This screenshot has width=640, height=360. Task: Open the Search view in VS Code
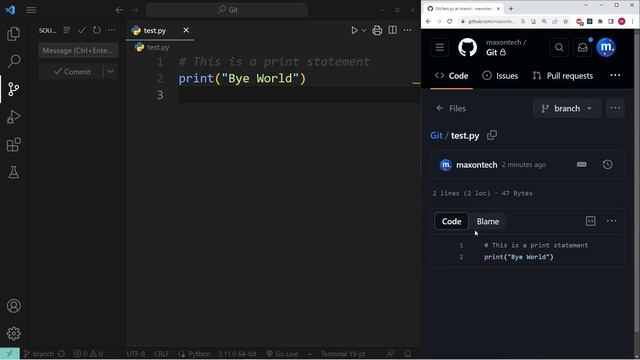click(13, 61)
